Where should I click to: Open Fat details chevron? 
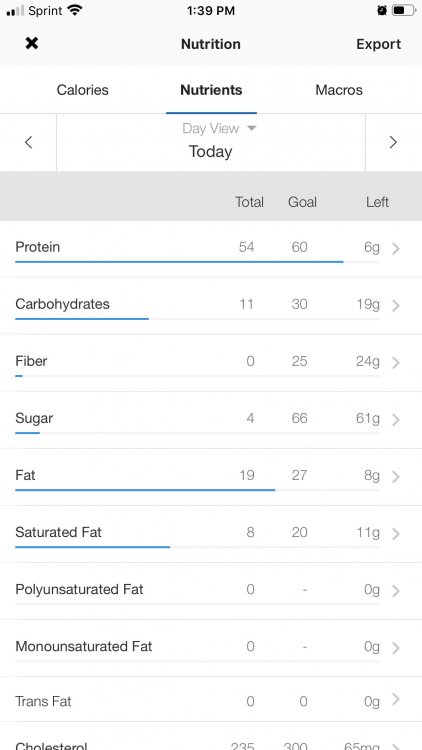coord(396,476)
